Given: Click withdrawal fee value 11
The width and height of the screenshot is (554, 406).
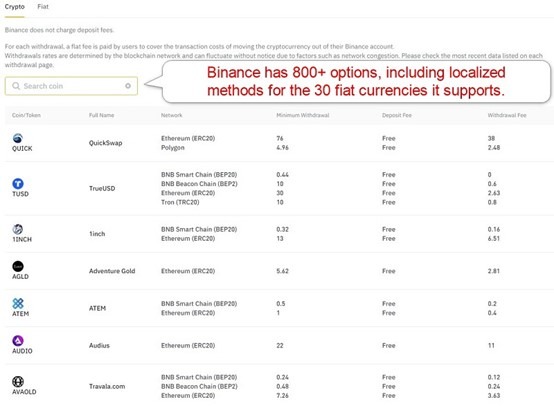Looking at the screenshot, I should click(x=491, y=346).
